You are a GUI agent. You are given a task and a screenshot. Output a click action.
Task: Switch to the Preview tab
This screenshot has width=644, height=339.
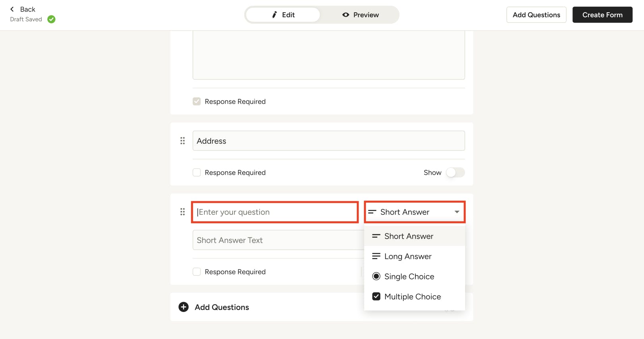(x=360, y=15)
